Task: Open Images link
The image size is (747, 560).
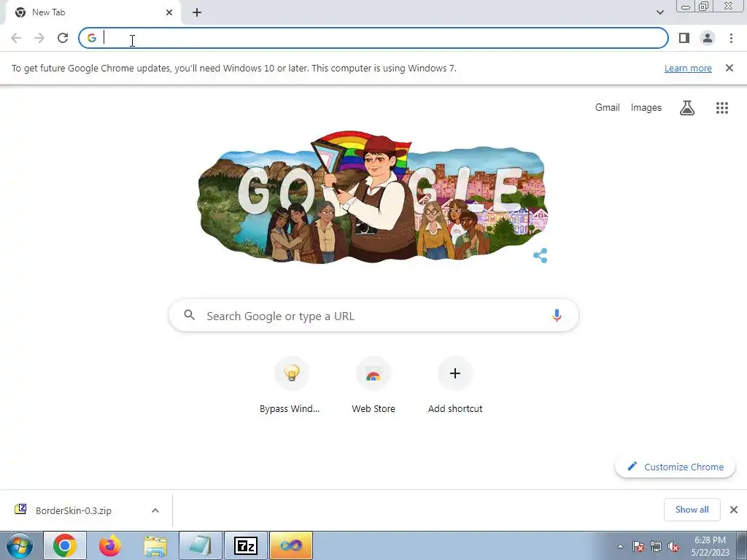Action: pyautogui.click(x=646, y=108)
